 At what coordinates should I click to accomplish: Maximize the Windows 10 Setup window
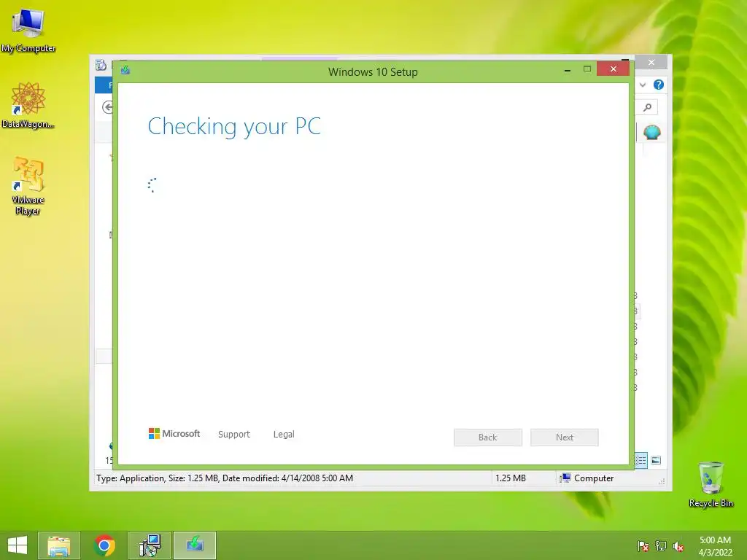pos(587,69)
